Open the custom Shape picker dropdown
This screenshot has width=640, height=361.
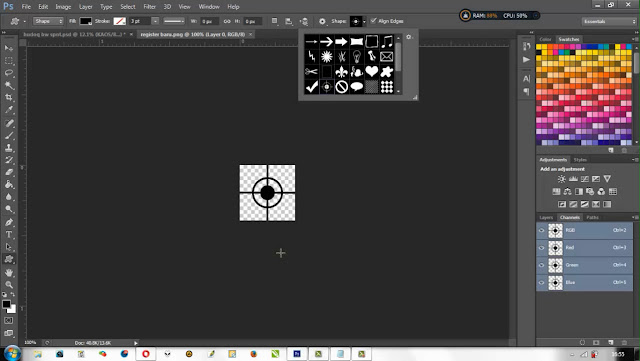pyautogui.click(x=364, y=21)
